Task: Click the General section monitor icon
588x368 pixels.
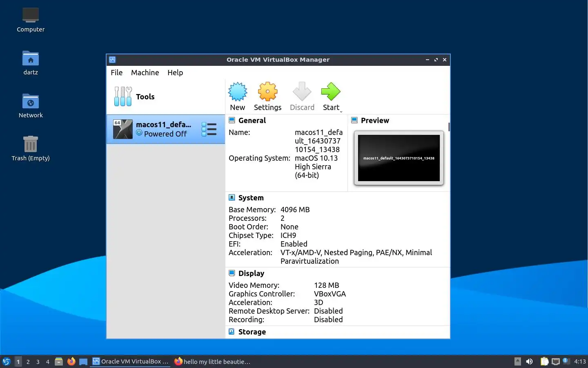Action: point(232,120)
